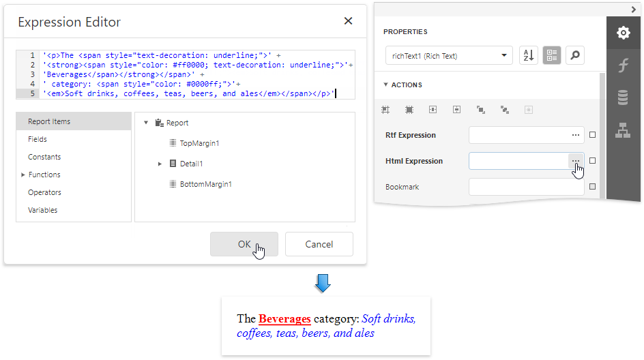
Task: Toggle the square marker beside Bookmark
Action: (x=592, y=187)
